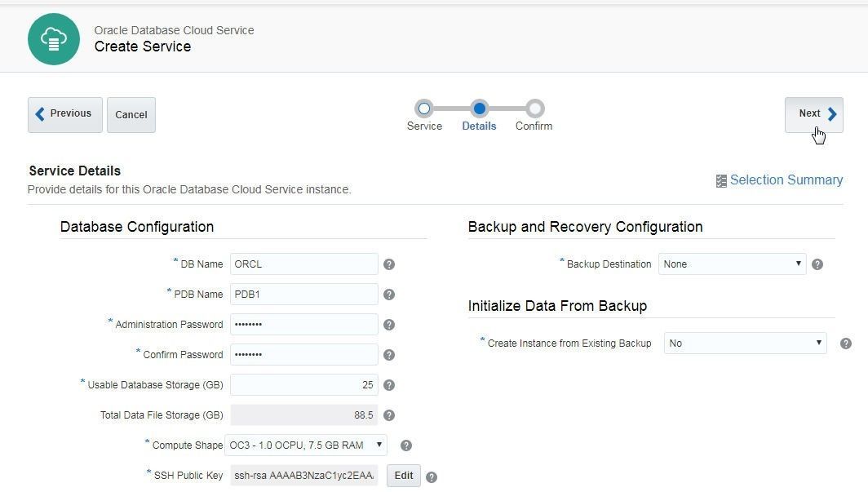
Task: Focus the PDB Name input field
Action: coord(304,294)
